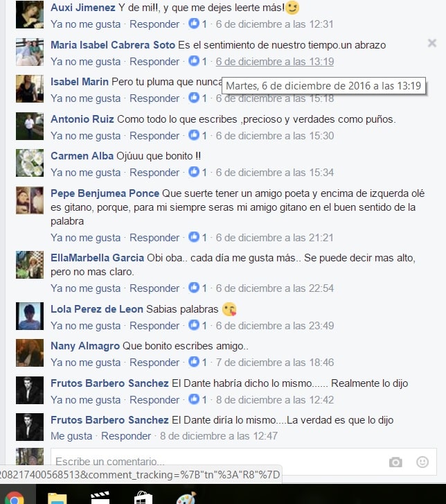Attach a photo using the camera icon

[395, 462]
